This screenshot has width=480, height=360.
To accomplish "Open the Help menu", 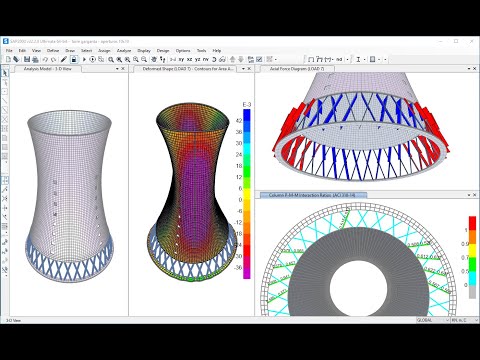I will [x=217, y=51].
